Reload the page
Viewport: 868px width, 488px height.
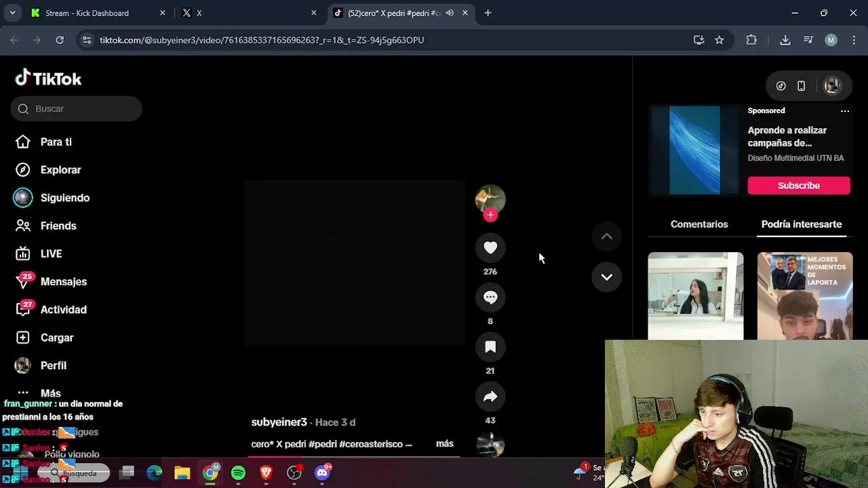(60, 40)
